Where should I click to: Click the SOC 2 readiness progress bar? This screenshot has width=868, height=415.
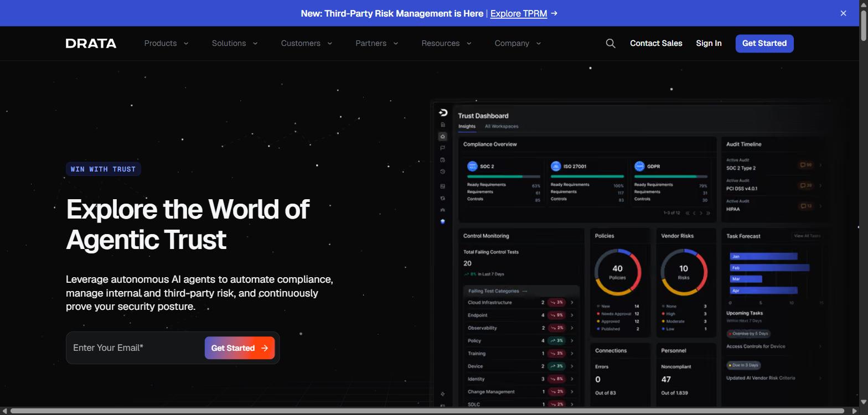504,177
